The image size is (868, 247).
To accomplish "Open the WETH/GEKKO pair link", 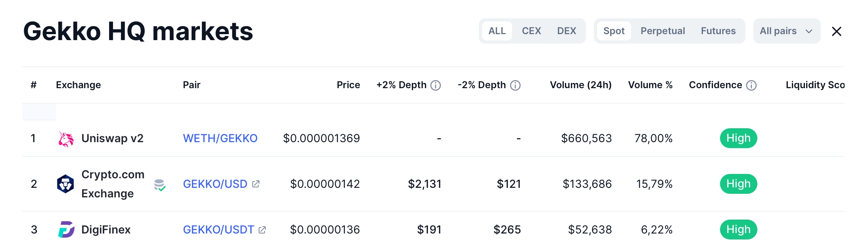I will pyautogui.click(x=220, y=138).
